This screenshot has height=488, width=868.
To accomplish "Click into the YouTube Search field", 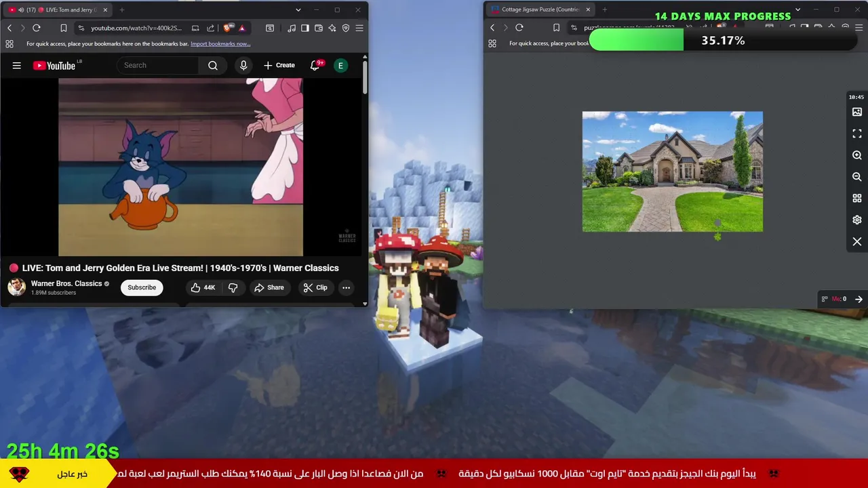I will point(159,65).
